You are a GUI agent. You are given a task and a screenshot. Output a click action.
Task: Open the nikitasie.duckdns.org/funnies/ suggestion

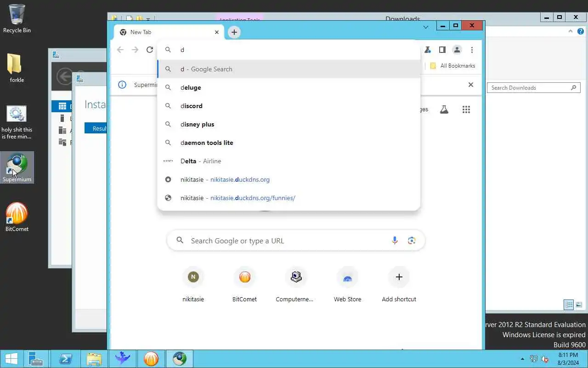coord(288,198)
